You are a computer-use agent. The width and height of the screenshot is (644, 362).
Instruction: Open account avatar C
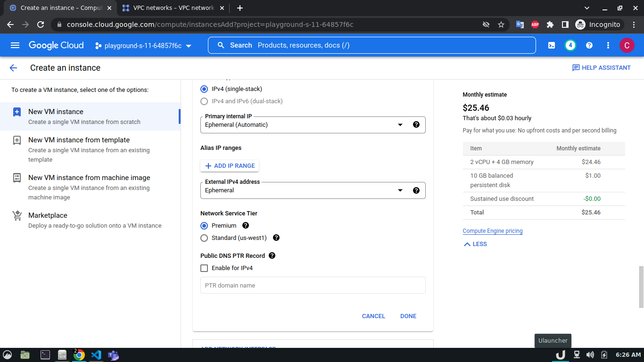627,45
